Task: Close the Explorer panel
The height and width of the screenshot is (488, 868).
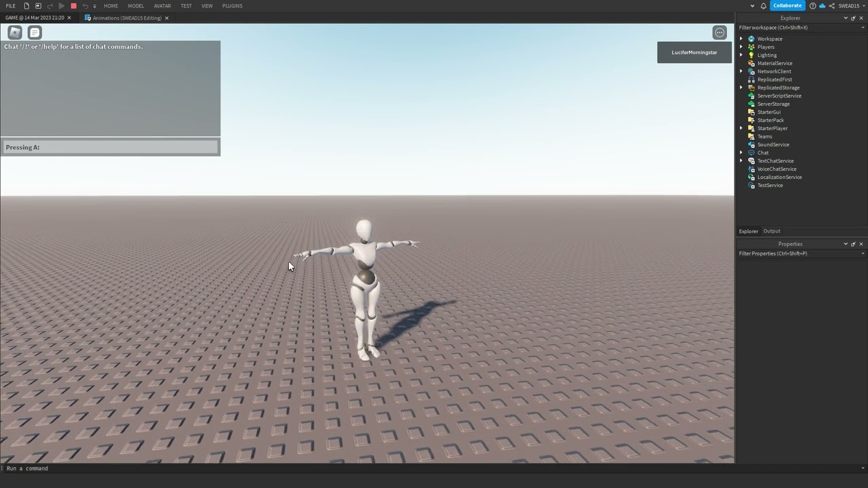Action: coord(861,18)
